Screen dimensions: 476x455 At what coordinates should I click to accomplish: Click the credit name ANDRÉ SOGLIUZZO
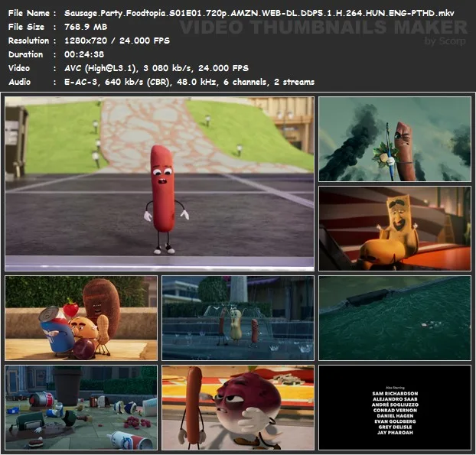[395, 405]
